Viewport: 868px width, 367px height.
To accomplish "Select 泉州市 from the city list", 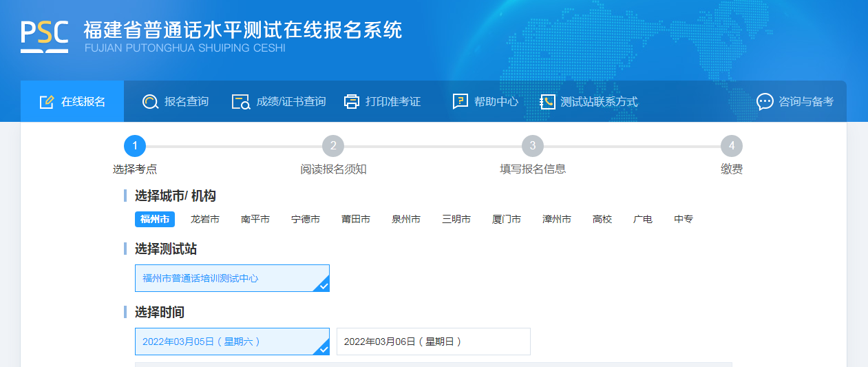I will [x=406, y=219].
